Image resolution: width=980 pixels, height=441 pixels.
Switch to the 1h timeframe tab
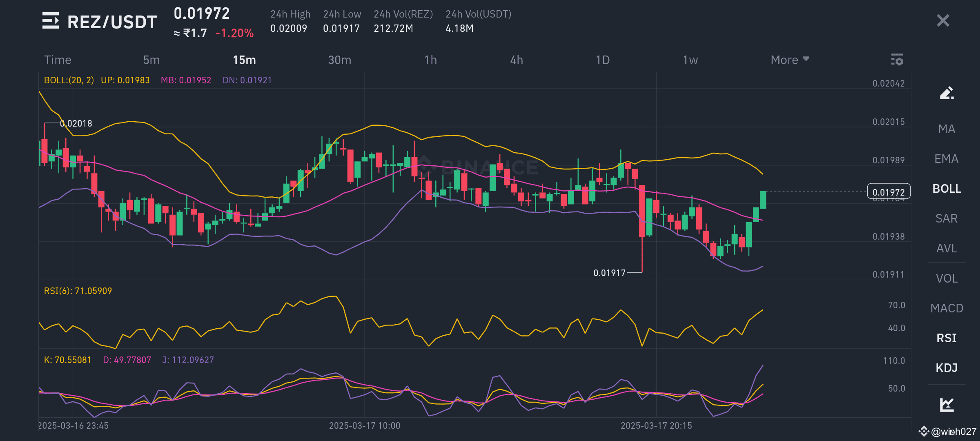430,60
